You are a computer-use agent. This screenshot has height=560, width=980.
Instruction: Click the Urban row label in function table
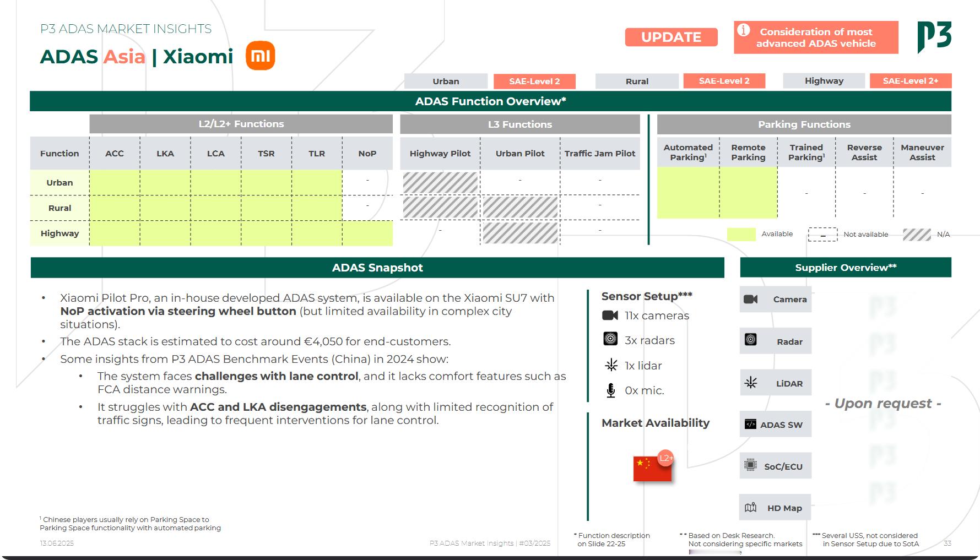click(x=59, y=182)
